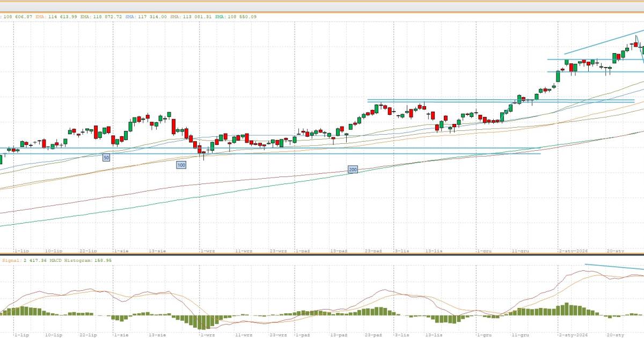This screenshot has height=338, width=644.
Task: Click 23-paź label on the price chart axis
Action: tap(373, 251)
